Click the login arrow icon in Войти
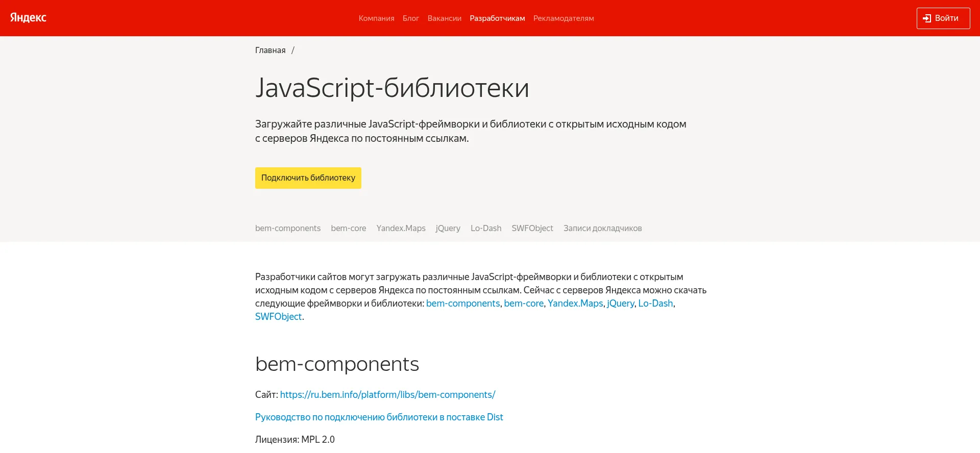This screenshot has height=453, width=980. (927, 18)
